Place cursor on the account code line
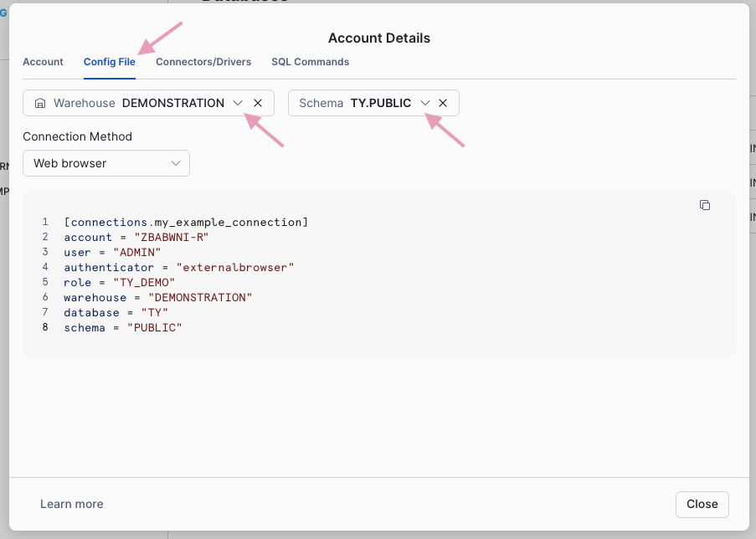The height and width of the screenshot is (539, 756). coord(136,238)
